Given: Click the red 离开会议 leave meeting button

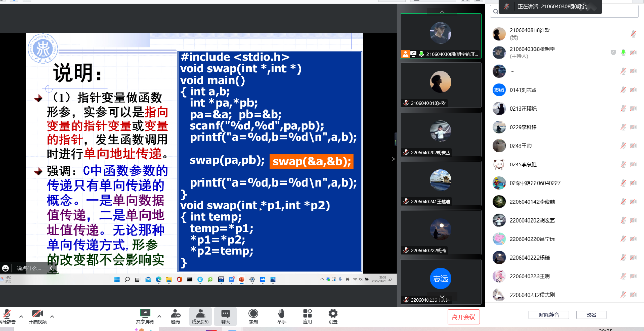Looking at the screenshot, I should point(463,317).
